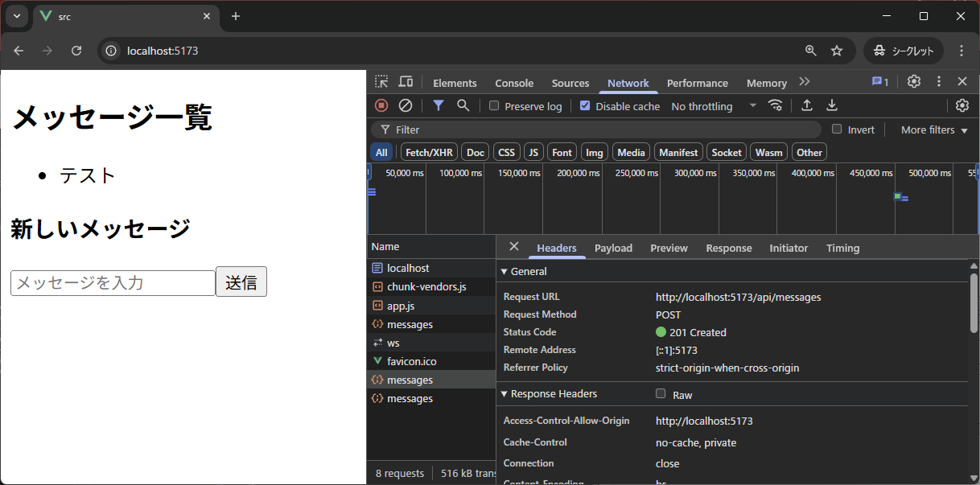View site information icon
This screenshot has width=980, height=485.
112,51
